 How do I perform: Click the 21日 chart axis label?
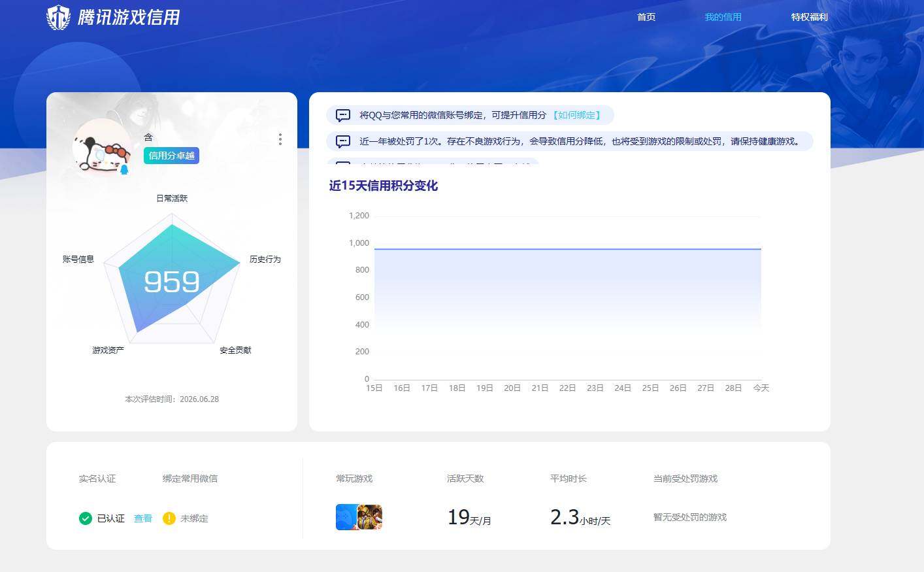pyautogui.click(x=540, y=388)
